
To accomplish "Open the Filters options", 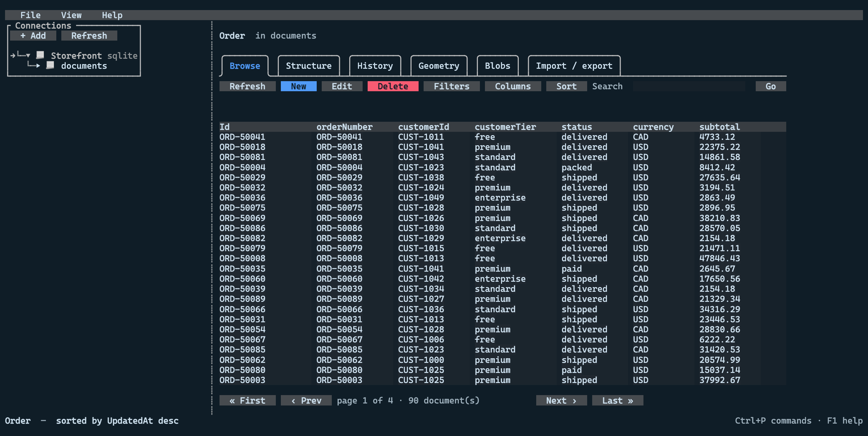I will 451,86.
